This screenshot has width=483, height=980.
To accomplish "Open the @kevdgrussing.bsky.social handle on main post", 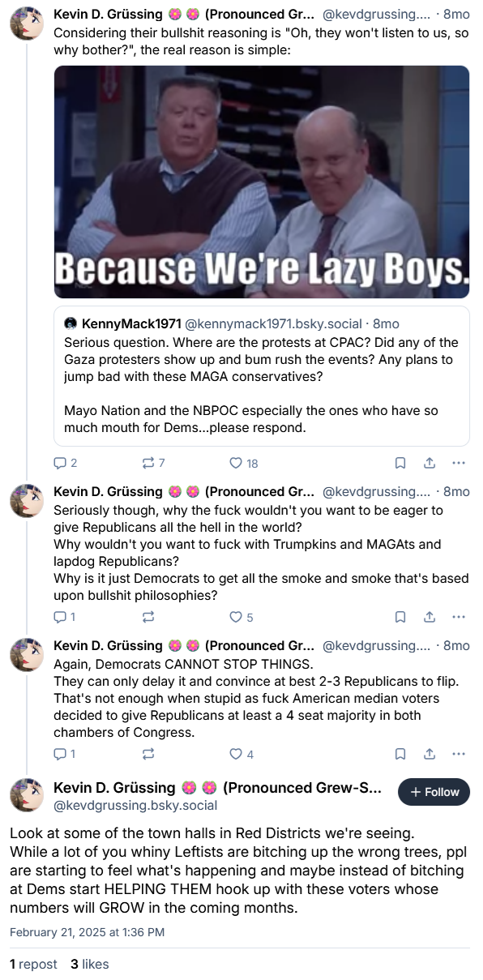I will coord(135,806).
